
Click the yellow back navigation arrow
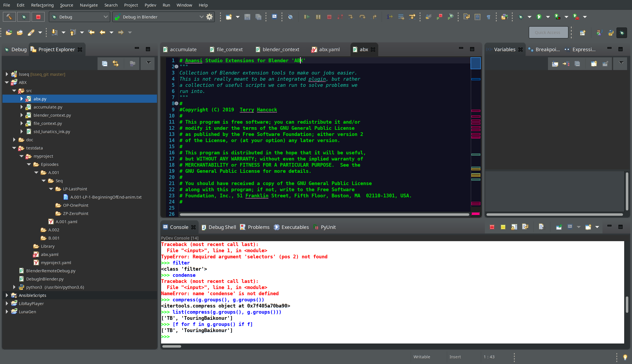click(x=102, y=32)
